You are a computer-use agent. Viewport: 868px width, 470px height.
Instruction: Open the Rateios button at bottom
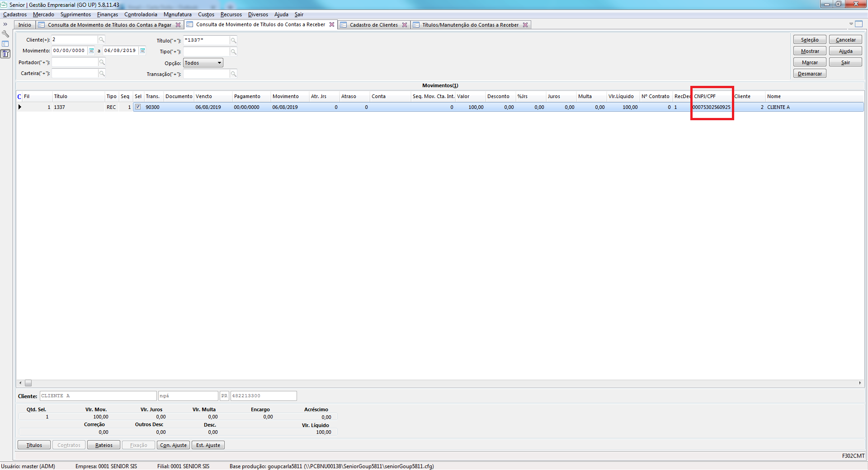[104, 445]
